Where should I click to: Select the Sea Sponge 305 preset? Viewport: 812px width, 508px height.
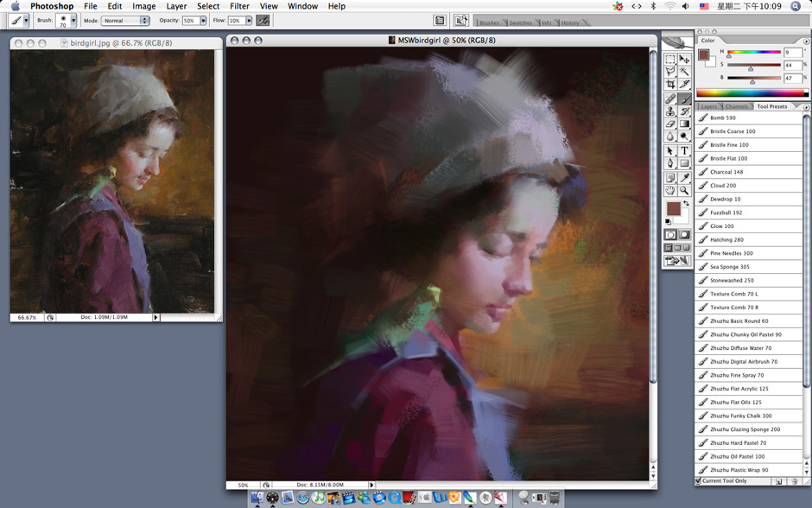[748, 267]
